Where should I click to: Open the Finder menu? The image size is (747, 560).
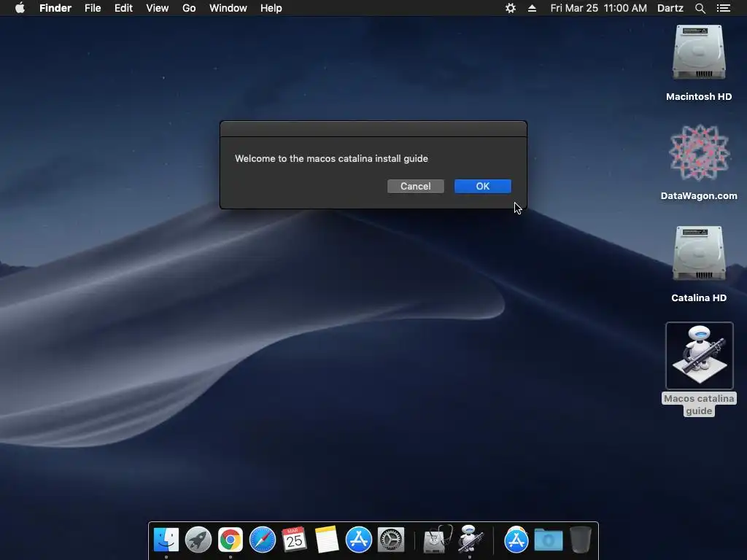(x=55, y=8)
